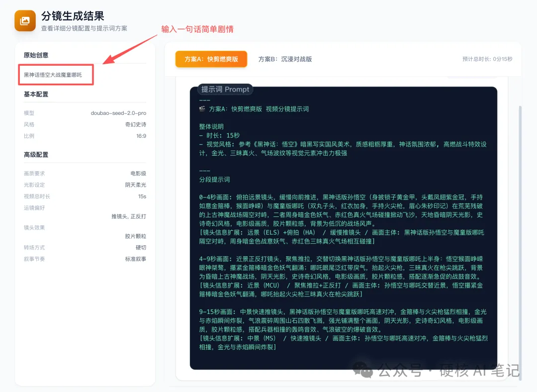Image resolution: width=537 pixels, height=392 pixels.
Task: Click the 提示词 Prompt badge
Action: coord(225,90)
